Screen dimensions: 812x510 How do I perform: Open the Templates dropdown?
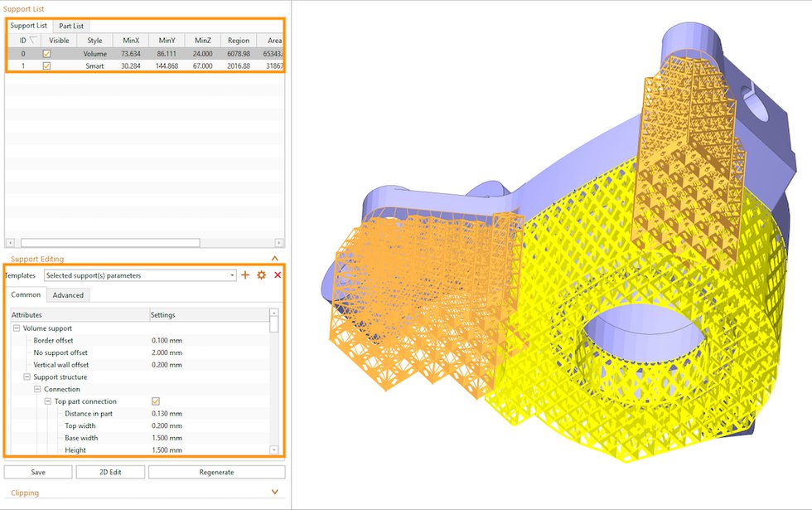click(x=233, y=275)
